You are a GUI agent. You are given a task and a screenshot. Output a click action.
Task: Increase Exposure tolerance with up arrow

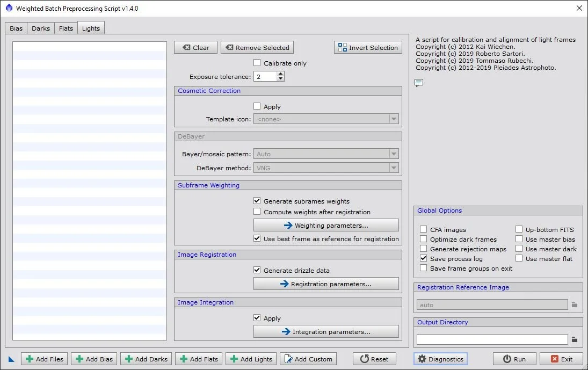(280, 74)
